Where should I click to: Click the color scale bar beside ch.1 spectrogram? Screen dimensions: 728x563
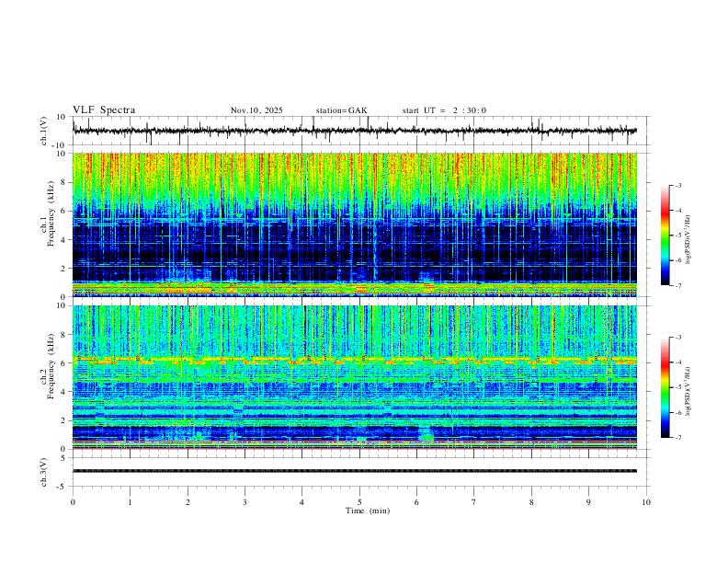pos(665,236)
